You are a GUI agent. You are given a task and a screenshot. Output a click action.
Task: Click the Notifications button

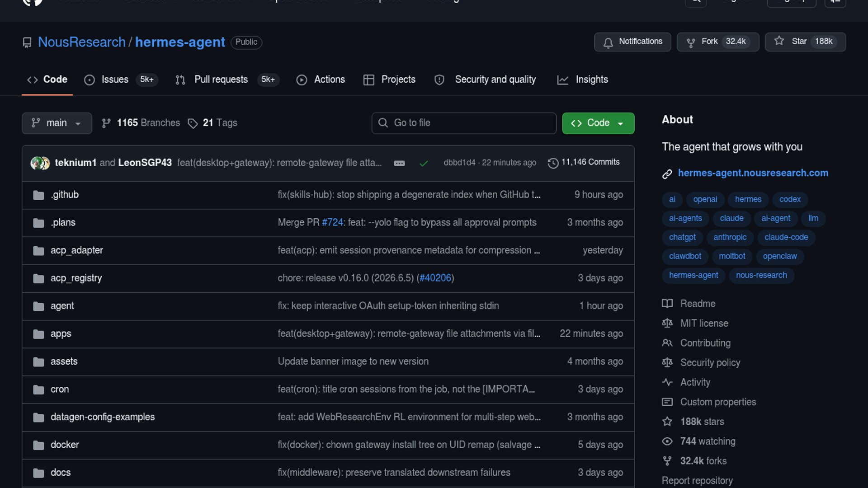pyautogui.click(x=632, y=42)
